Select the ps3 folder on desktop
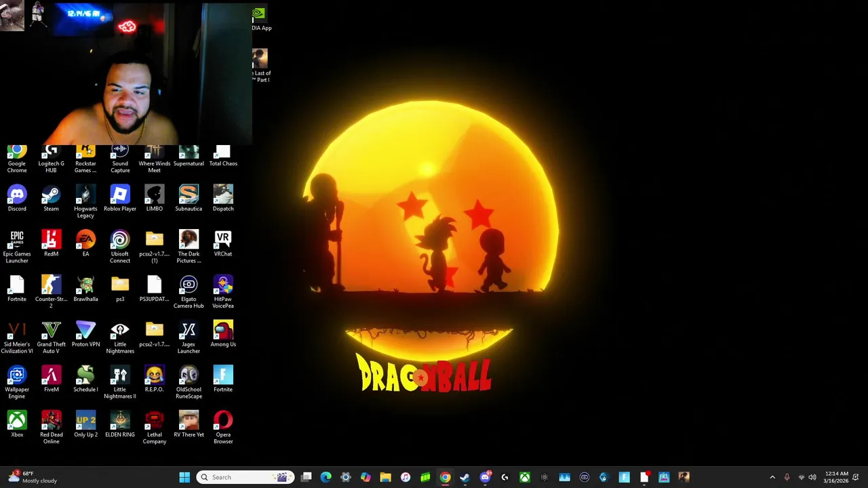 pyautogui.click(x=120, y=289)
